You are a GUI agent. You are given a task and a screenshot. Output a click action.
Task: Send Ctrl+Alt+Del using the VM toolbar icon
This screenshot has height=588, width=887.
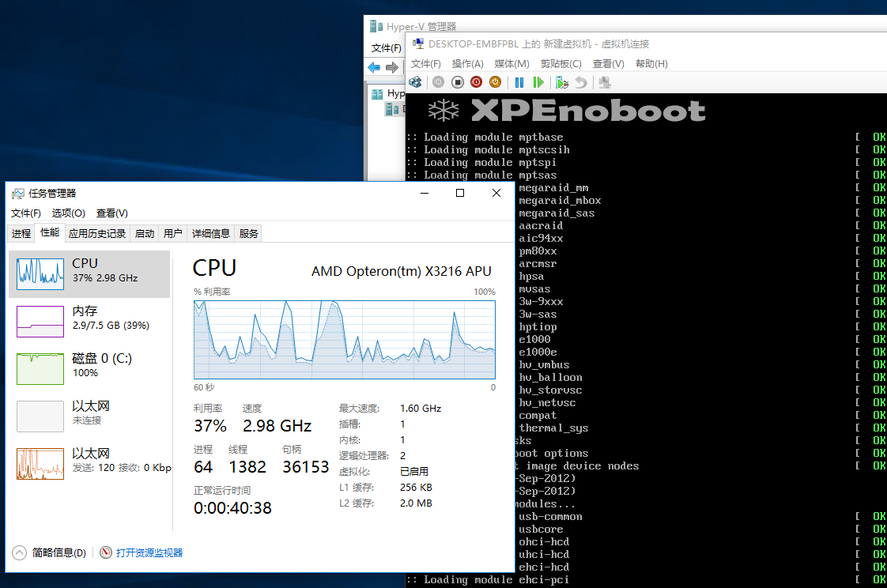(x=415, y=82)
